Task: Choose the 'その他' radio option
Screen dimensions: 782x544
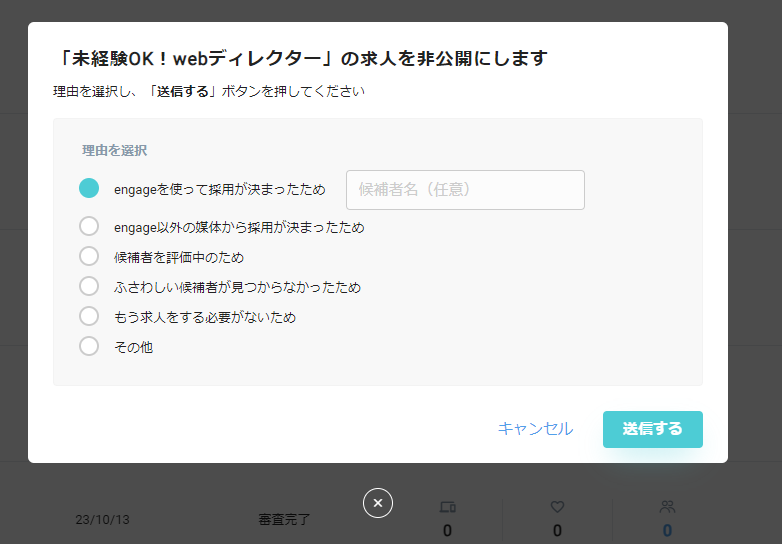Action: coord(89,346)
